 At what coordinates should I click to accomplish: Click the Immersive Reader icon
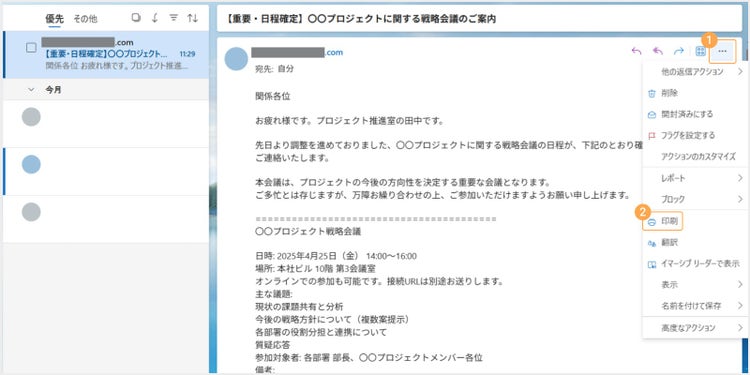coord(651,264)
